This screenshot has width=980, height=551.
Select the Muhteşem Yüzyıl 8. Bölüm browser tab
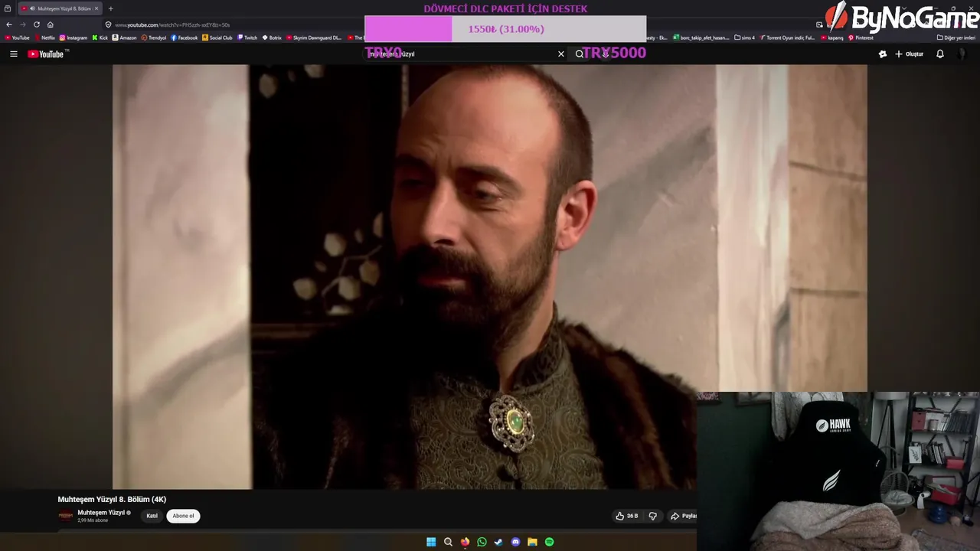tap(60, 8)
